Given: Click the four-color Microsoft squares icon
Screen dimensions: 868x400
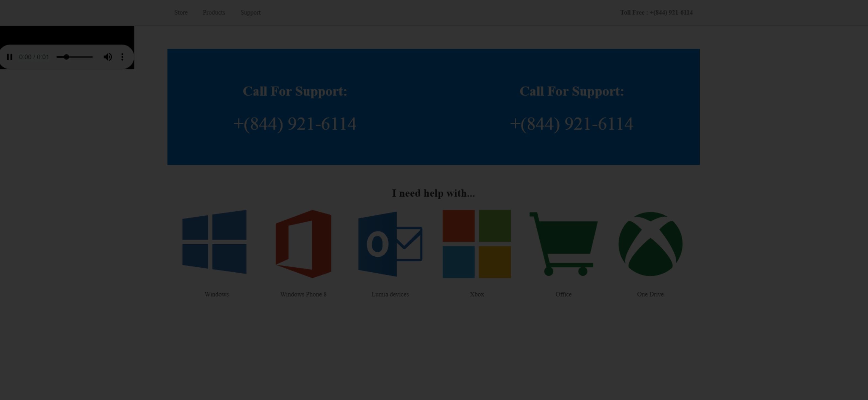Looking at the screenshot, I should tap(476, 244).
